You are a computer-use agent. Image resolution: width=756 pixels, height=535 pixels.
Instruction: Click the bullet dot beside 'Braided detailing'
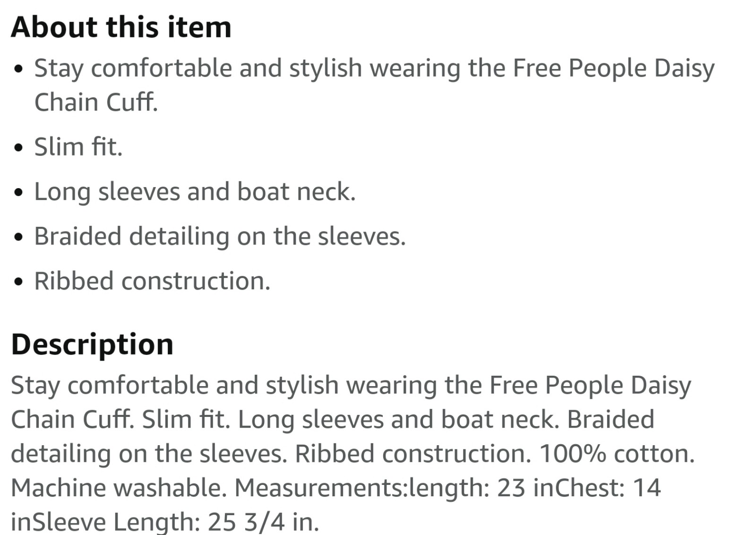(x=18, y=237)
